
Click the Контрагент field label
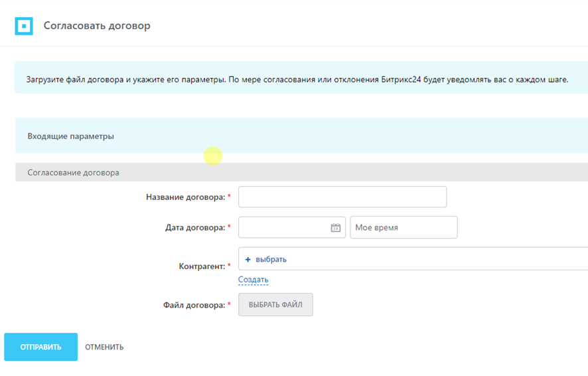pyautogui.click(x=202, y=266)
